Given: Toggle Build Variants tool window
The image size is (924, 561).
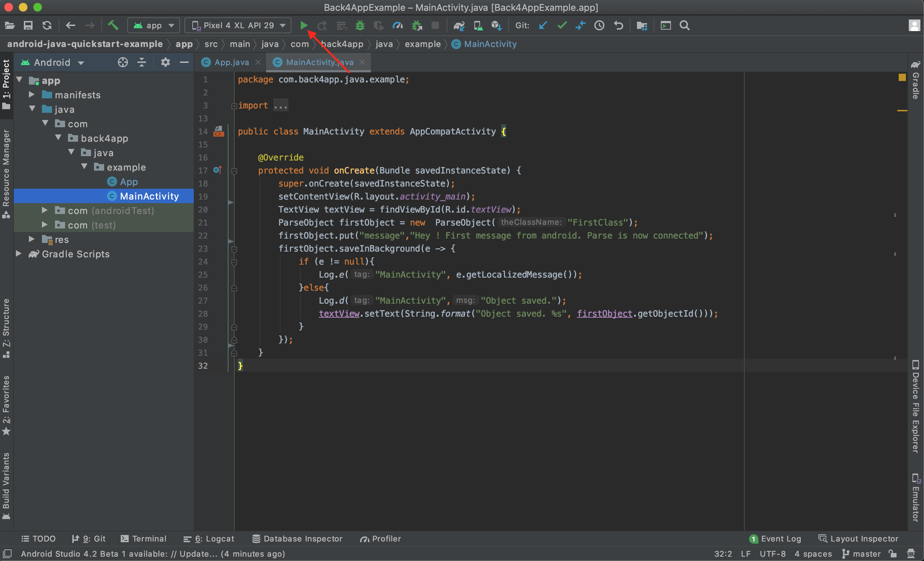Looking at the screenshot, I should (x=7, y=486).
